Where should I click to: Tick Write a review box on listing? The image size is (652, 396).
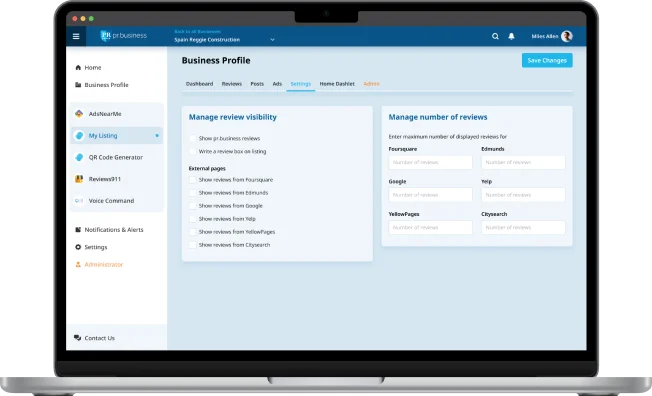coord(193,151)
